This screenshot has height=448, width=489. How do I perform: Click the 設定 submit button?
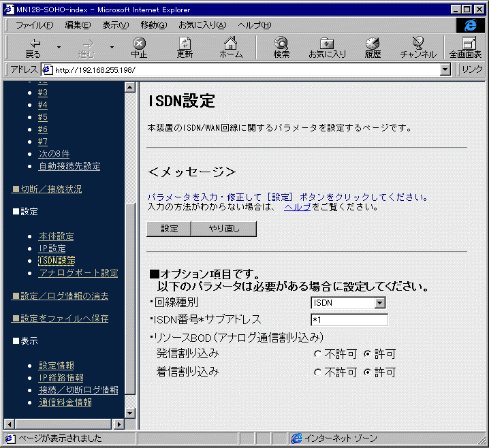pos(169,229)
